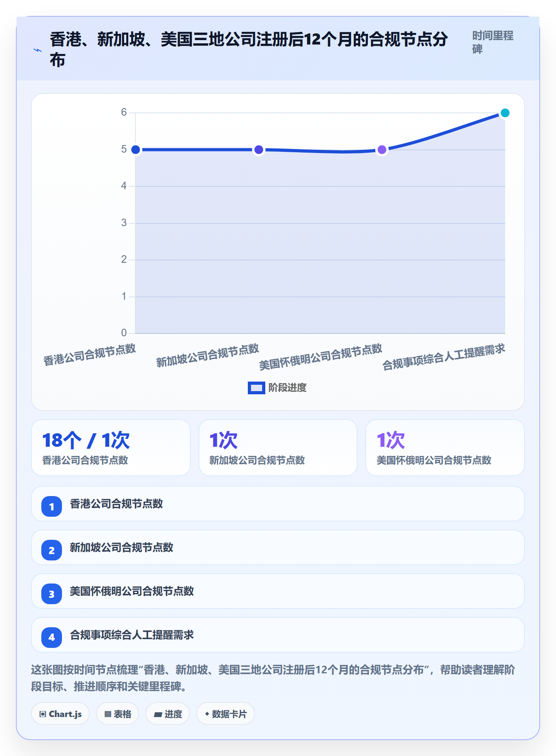
Task: Click the chart data point above 美国怀俄明公司合规节点数
Action: 382,150
